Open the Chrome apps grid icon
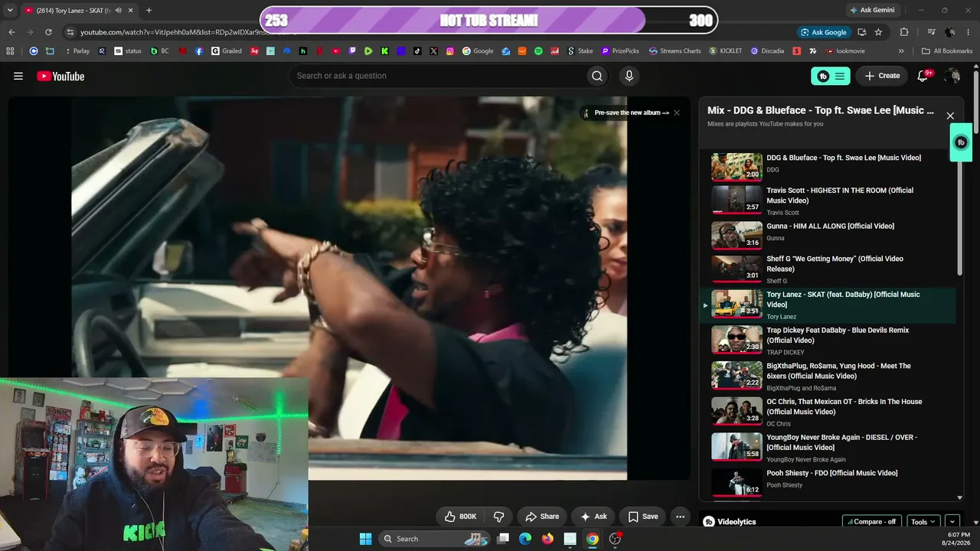The image size is (980, 551). [10, 51]
